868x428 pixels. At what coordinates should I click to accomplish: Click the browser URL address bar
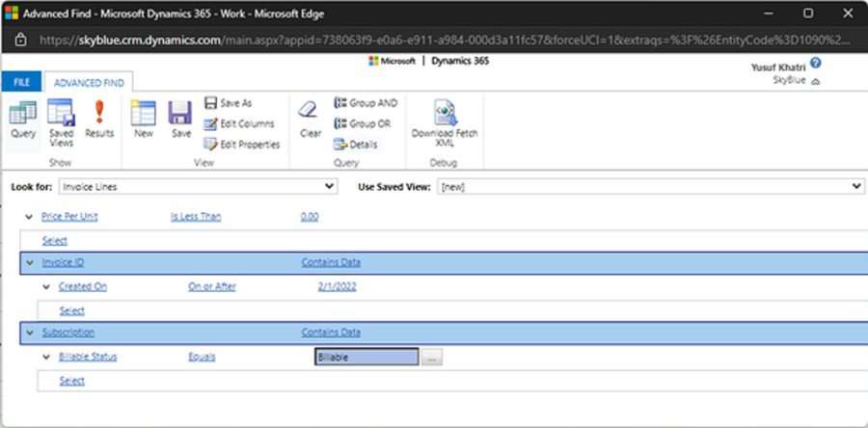click(445, 40)
